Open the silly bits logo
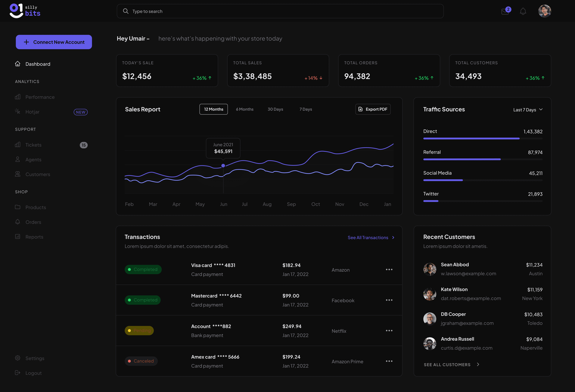 click(25, 11)
